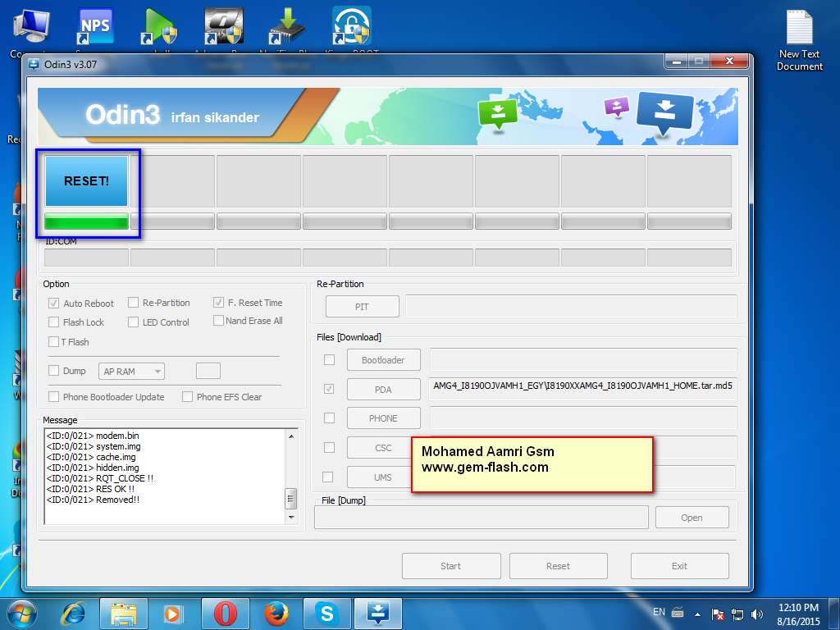Image resolution: width=840 pixels, height=630 pixels.
Task: Click the UMS file button
Action: click(x=379, y=477)
